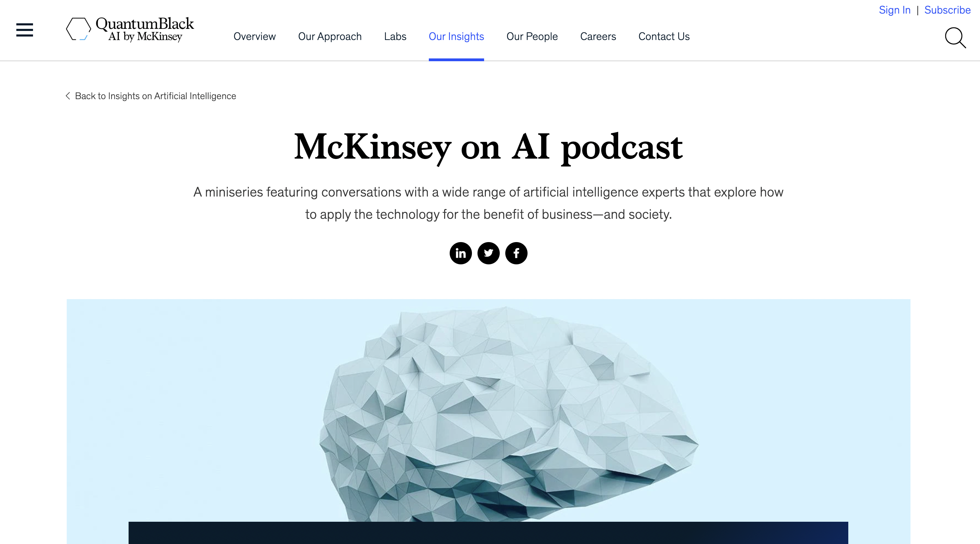
Task: Click Back to Insights on Artificial Intelligence
Action: (149, 96)
